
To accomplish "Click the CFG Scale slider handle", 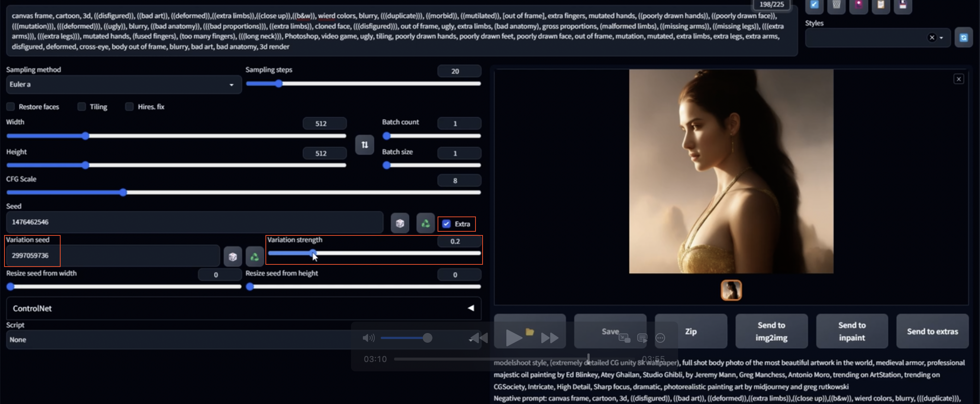I will click(x=123, y=192).
